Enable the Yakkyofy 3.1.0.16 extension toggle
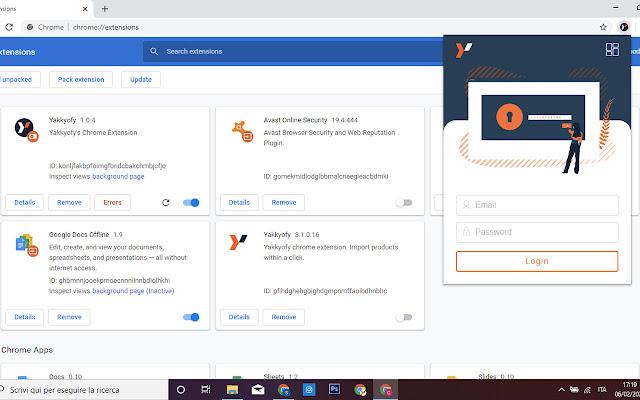 point(403,317)
